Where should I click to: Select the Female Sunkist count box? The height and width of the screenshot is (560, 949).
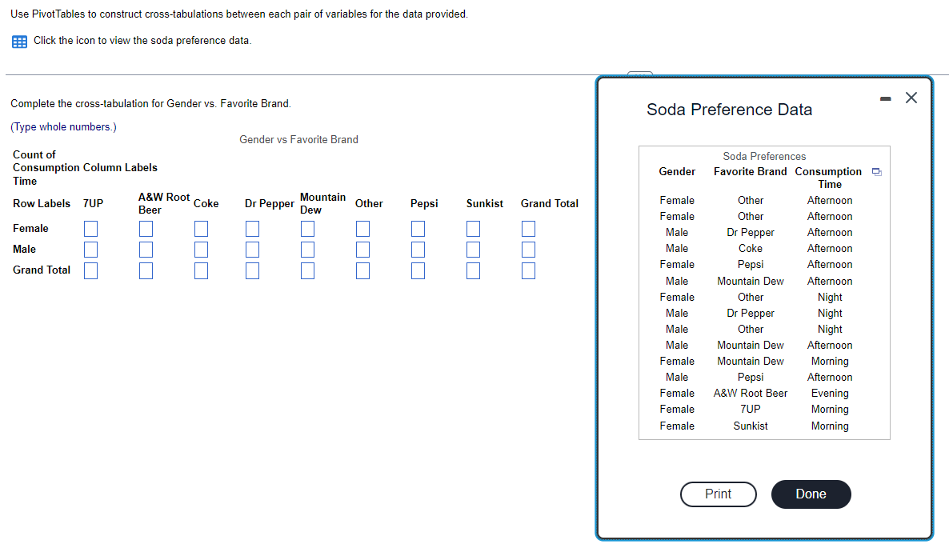pos(472,229)
